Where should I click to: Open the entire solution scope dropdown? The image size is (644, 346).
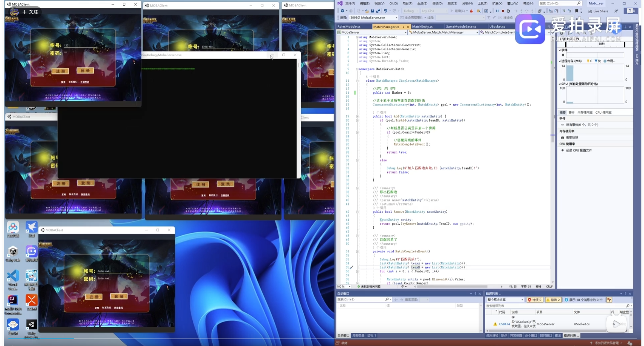[505, 300]
